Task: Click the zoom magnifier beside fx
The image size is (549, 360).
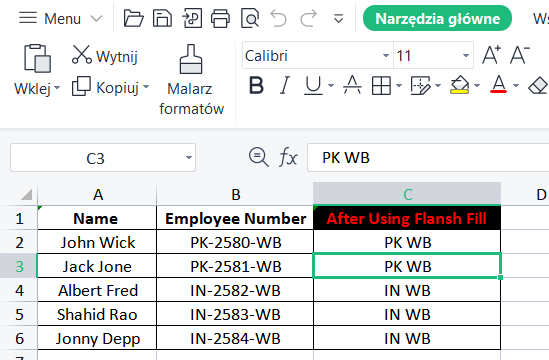Action: click(258, 157)
